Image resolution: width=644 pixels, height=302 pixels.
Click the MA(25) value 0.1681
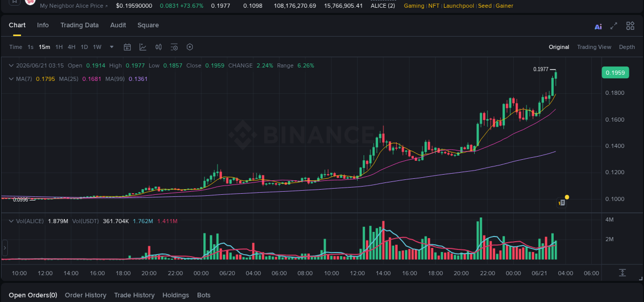[x=92, y=79]
